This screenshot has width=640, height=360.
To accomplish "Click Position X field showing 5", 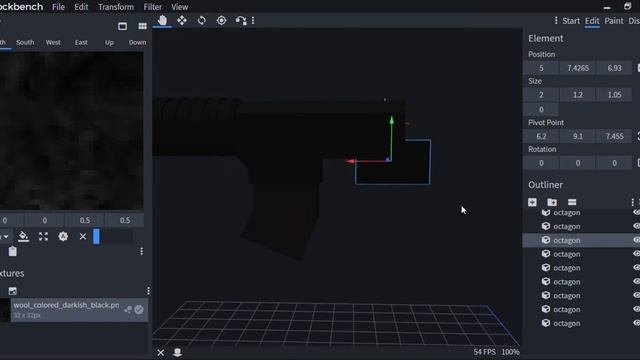I will click(x=541, y=68).
